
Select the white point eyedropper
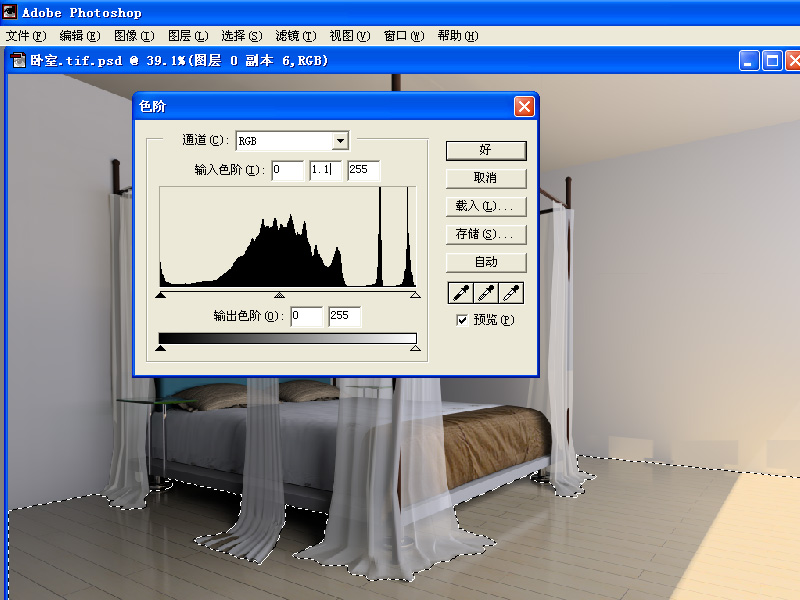click(511, 293)
